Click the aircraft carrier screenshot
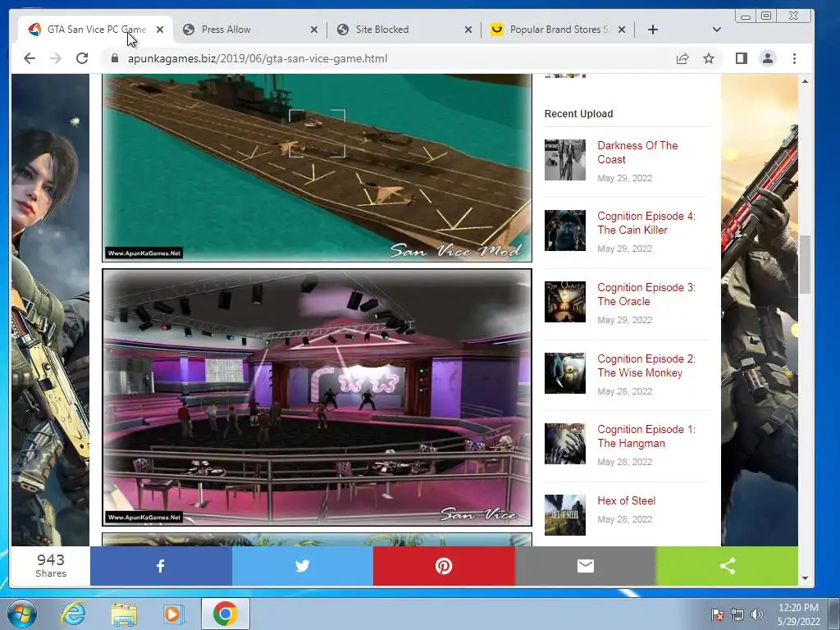 tap(317, 167)
